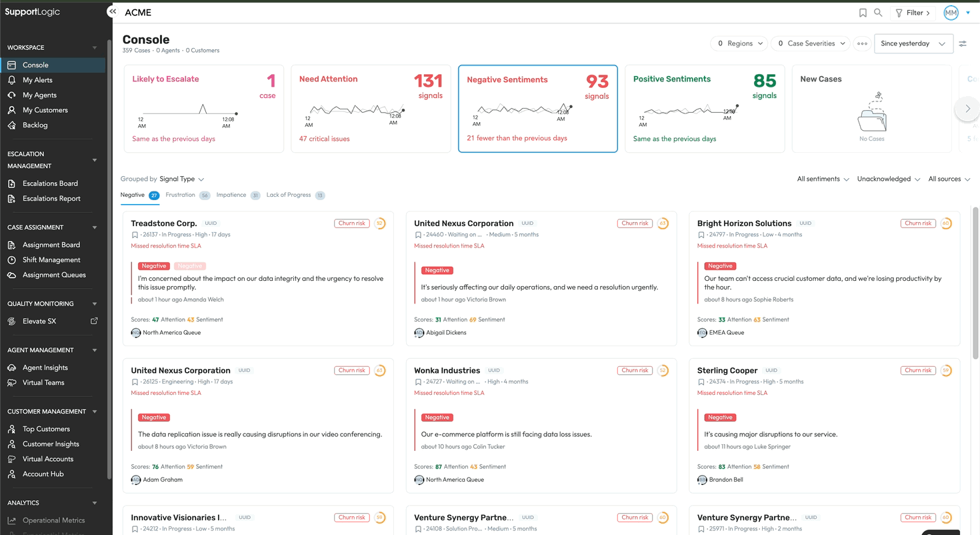Viewport: 980px width, 535px height.
Task: Click the Assignment Queues cloud icon
Action: tap(11, 275)
